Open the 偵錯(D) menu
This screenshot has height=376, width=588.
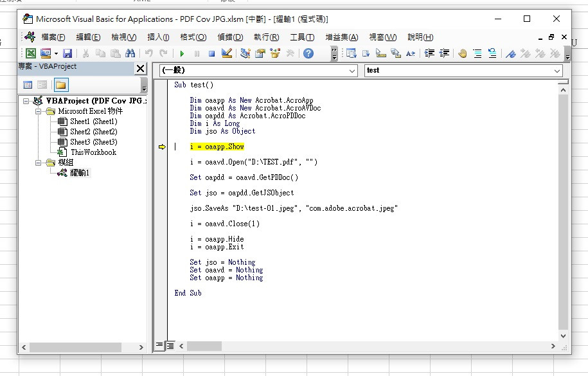tap(230, 37)
